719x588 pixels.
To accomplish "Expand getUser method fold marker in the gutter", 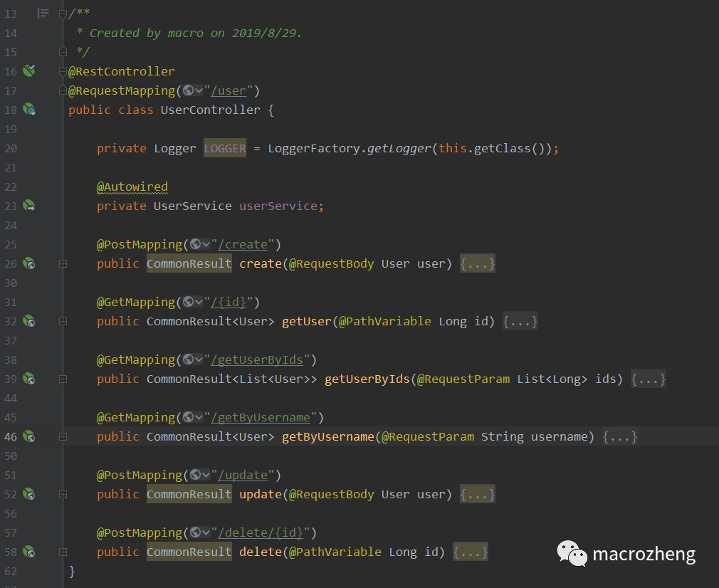I will pos(63,322).
